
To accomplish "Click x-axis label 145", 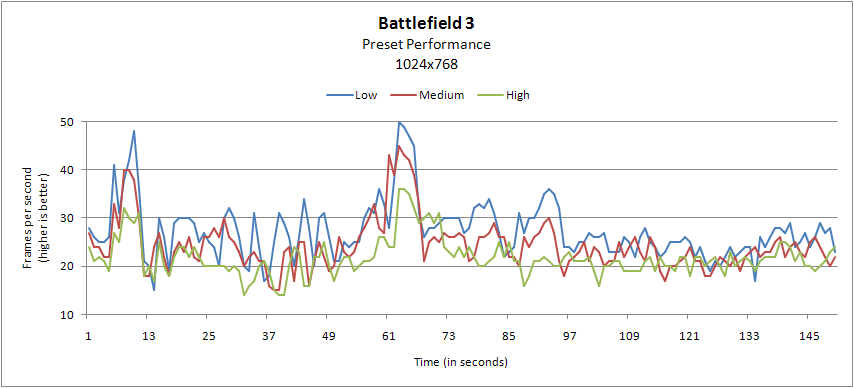I will pyautogui.click(x=809, y=337).
